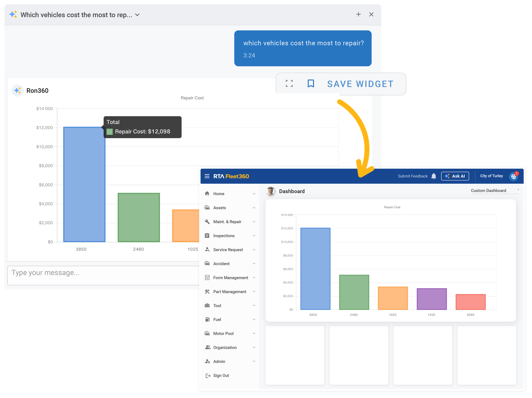
Task: Click the Type your message input field
Action: [104, 275]
